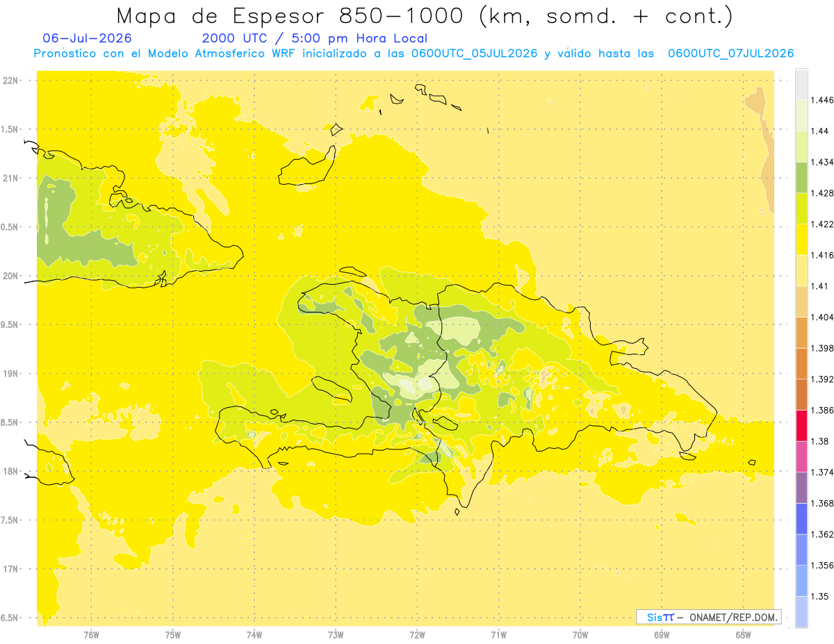
Task: Click the "7.5N" latitude label
Action: [10, 520]
